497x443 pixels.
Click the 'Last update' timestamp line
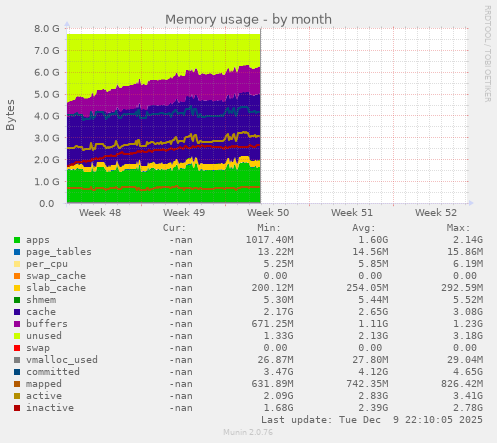click(x=372, y=420)
